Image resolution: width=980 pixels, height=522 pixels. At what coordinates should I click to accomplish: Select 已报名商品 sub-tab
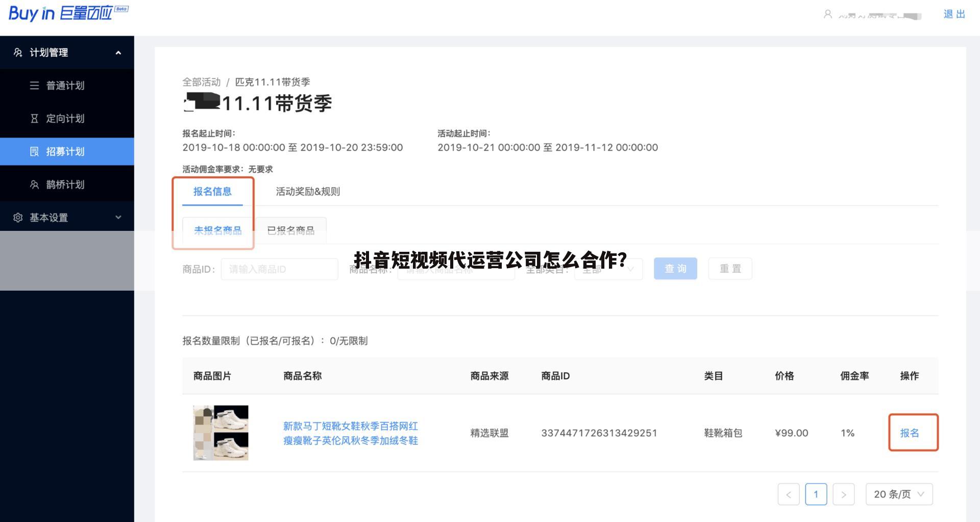(x=290, y=230)
